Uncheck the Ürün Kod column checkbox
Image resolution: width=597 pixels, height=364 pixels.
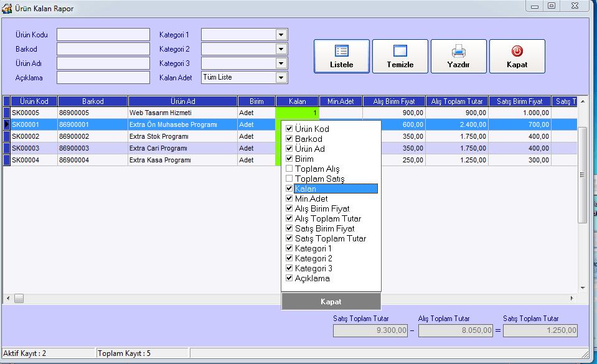[289, 129]
